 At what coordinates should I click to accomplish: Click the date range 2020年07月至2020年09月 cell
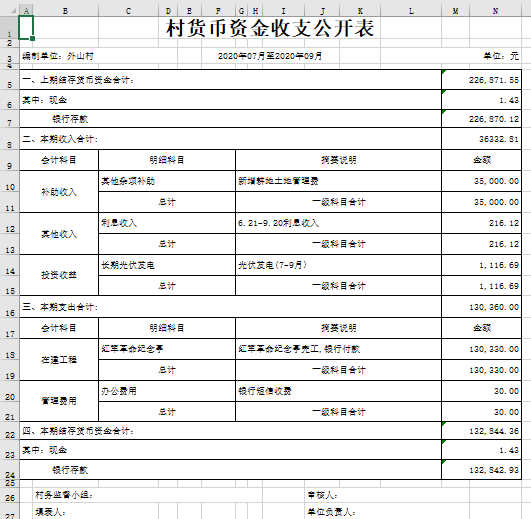pyautogui.click(x=270, y=56)
